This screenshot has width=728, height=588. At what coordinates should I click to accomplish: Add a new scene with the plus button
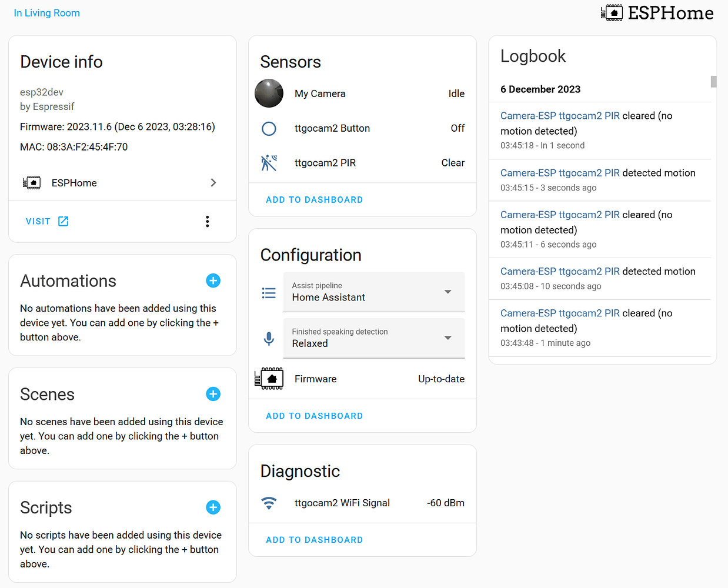pos(213,394)
